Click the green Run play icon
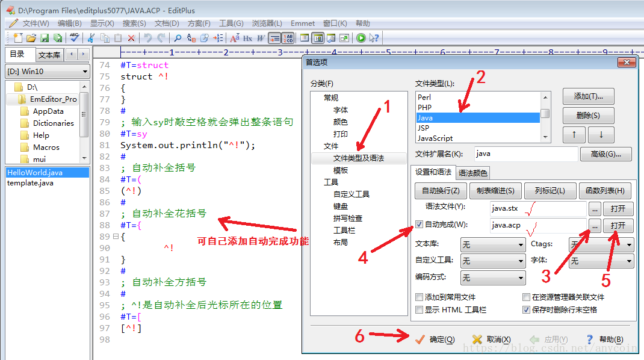 click(361, 38)
